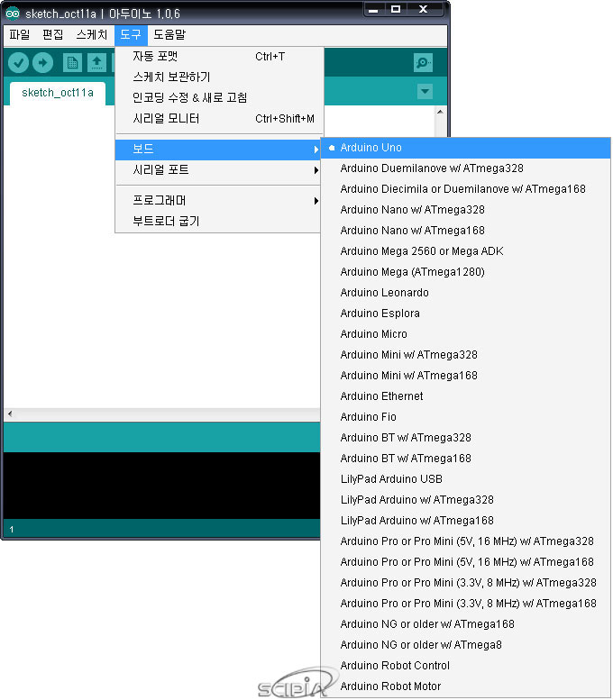Viewport: 613px width, 700px height.
Task: Expand the 보드 submenu arrow
Action: pyautogui.click(x=316, y=150)
